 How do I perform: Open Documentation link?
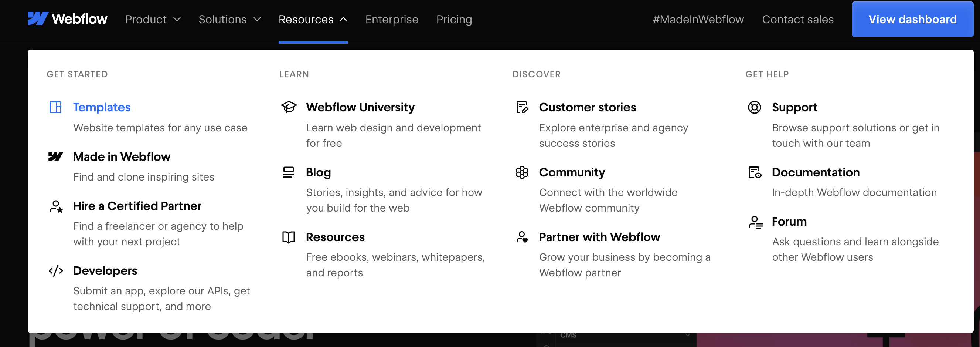coord(815,172)
